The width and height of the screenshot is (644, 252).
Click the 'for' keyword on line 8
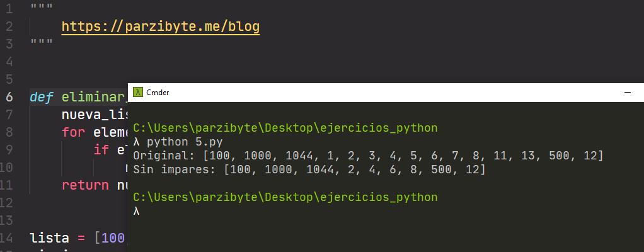(73, 133)
